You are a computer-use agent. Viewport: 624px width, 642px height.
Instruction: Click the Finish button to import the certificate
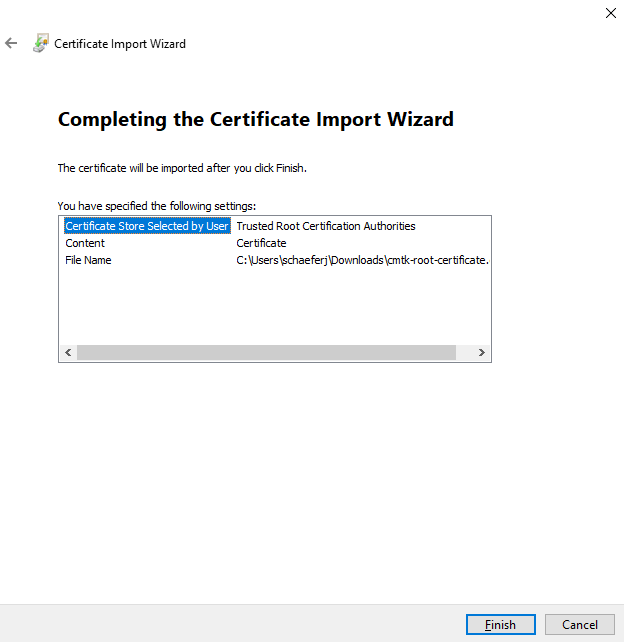pos(500,625)
